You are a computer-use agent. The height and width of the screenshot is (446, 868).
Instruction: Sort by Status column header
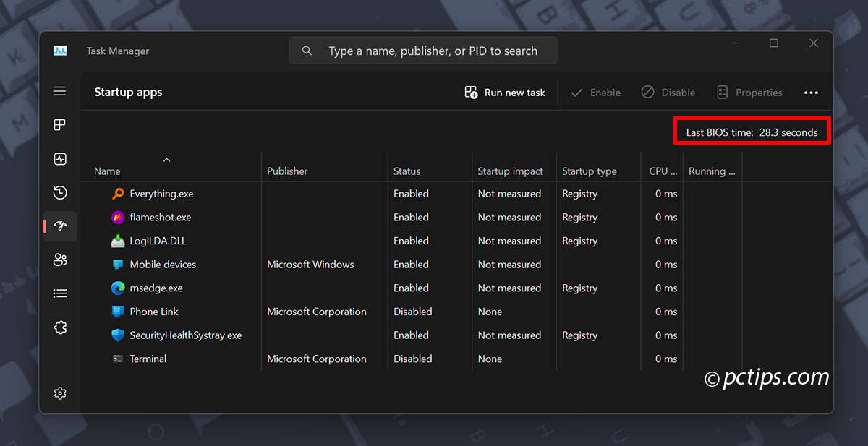tap(407, 171)
